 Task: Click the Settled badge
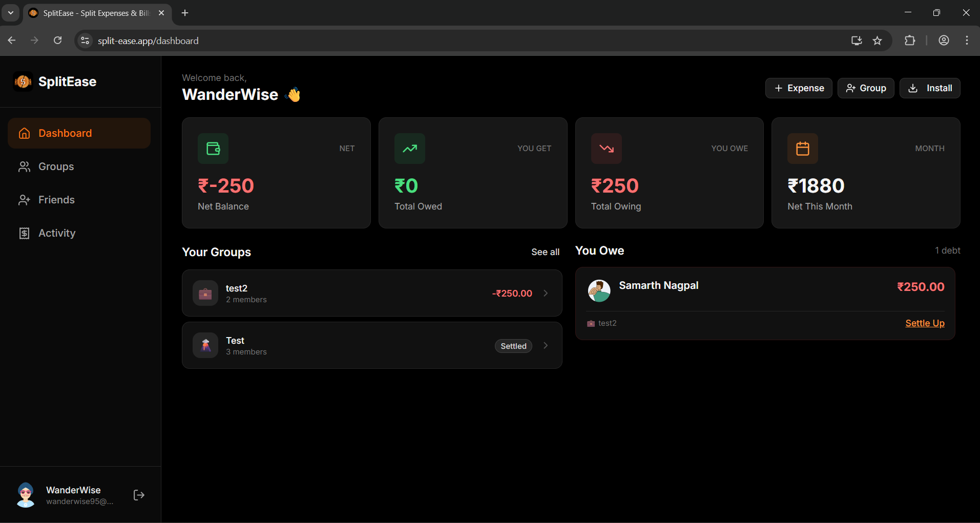click(x=513, y=346)
